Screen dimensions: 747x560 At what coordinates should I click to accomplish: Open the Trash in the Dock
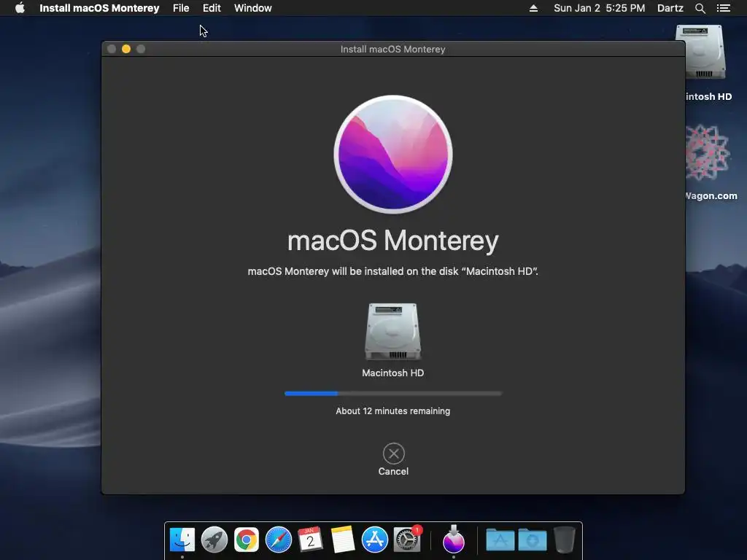pyautogui.click(x=565, y=540)
